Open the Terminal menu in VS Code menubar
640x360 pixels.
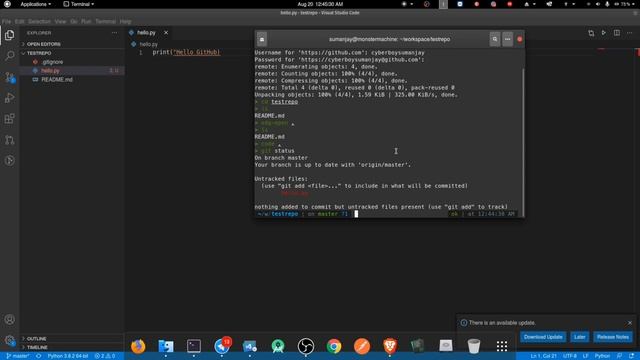pos(106,21)
